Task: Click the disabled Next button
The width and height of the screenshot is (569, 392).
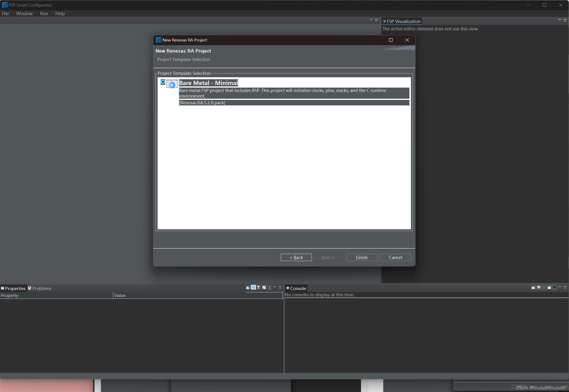Action: click(328, 257)
